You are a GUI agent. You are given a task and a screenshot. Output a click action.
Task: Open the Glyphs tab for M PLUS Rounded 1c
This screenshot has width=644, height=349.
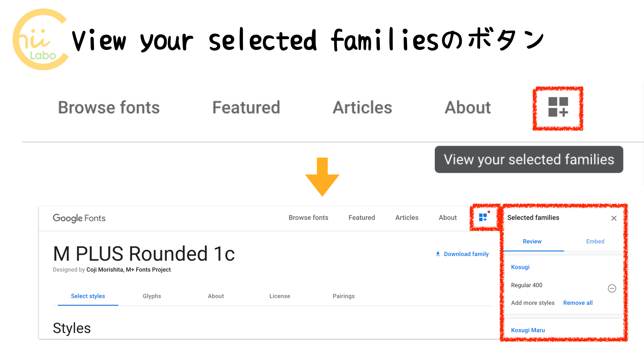tap(152, 296)
